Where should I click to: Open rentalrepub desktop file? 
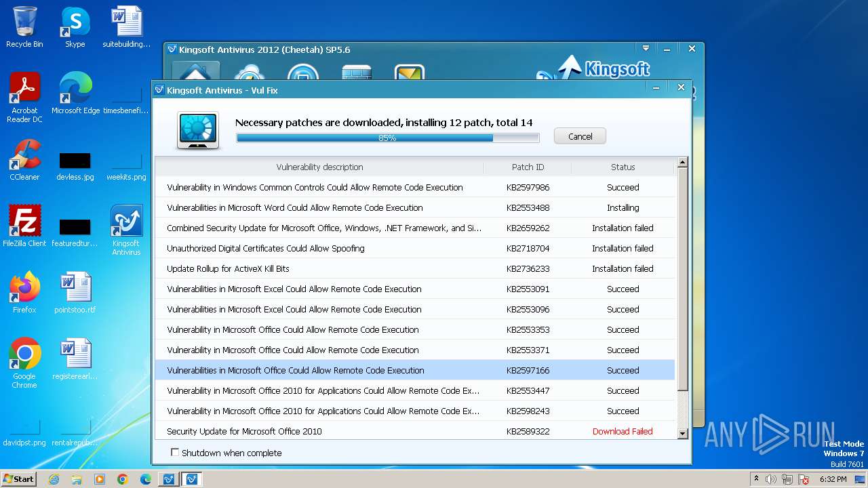(x=75, y=432)
